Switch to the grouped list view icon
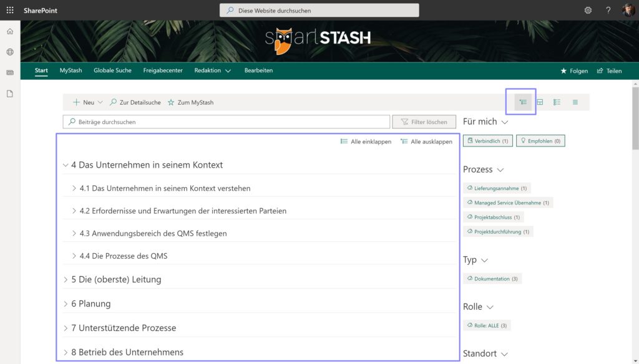Image resolution: width=639 pixels, height=364 pixels. click(x=557, y=102)
